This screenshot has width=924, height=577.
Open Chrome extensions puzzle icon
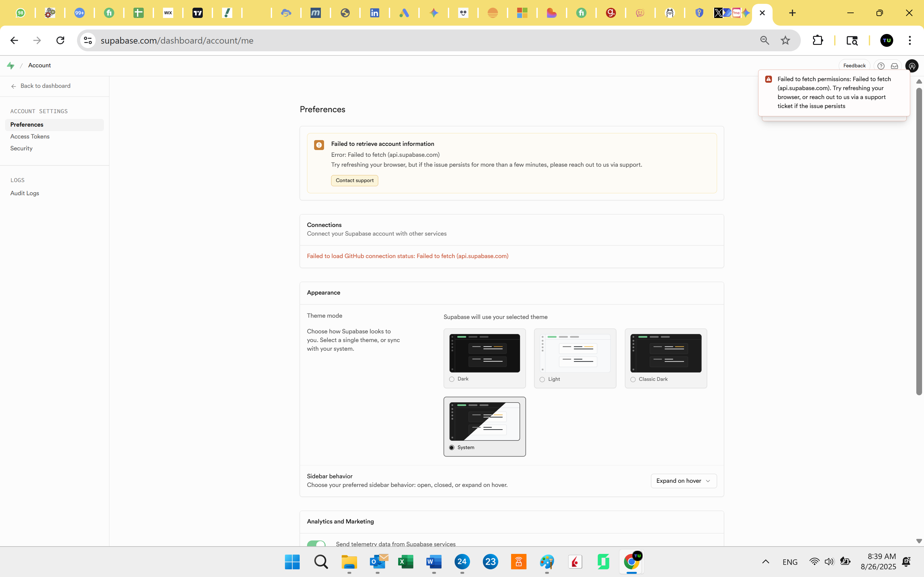(817, 40)
